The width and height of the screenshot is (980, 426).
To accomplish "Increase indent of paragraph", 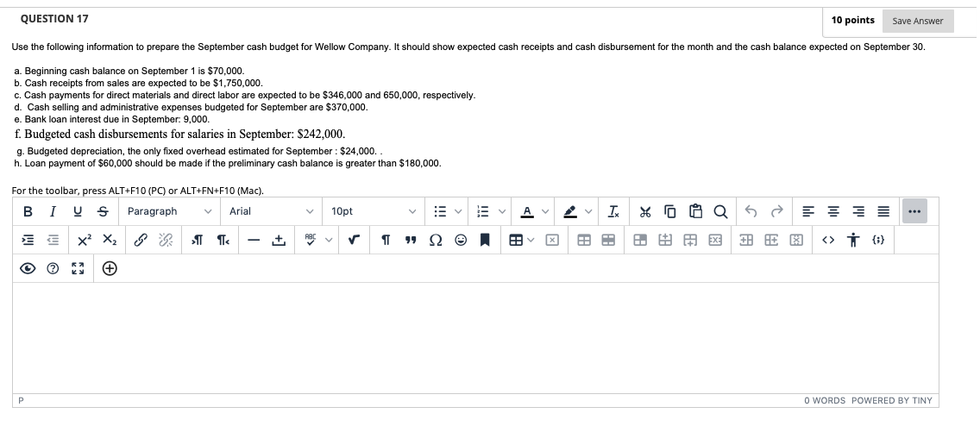I will 28,240.
